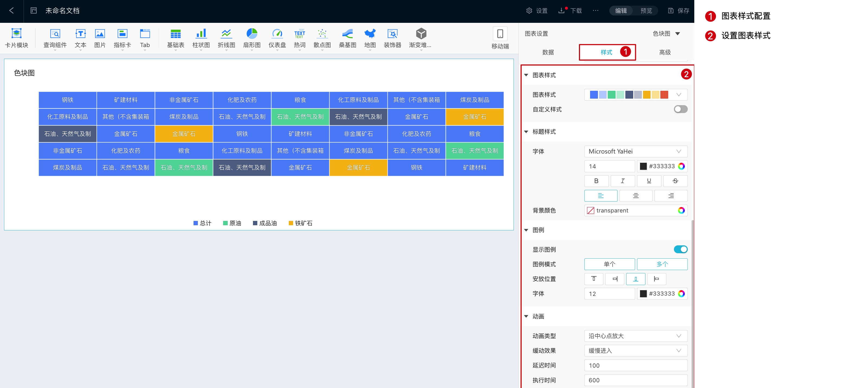Turn off 显示图例 legend switch
Image resolution: width=868 pixels, height=388 pixels.
tap(680, 249)
